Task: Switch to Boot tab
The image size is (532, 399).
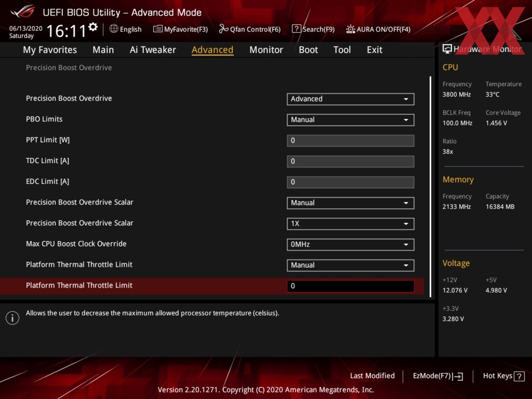Action: pyautogui.click(x=308, y=50)
